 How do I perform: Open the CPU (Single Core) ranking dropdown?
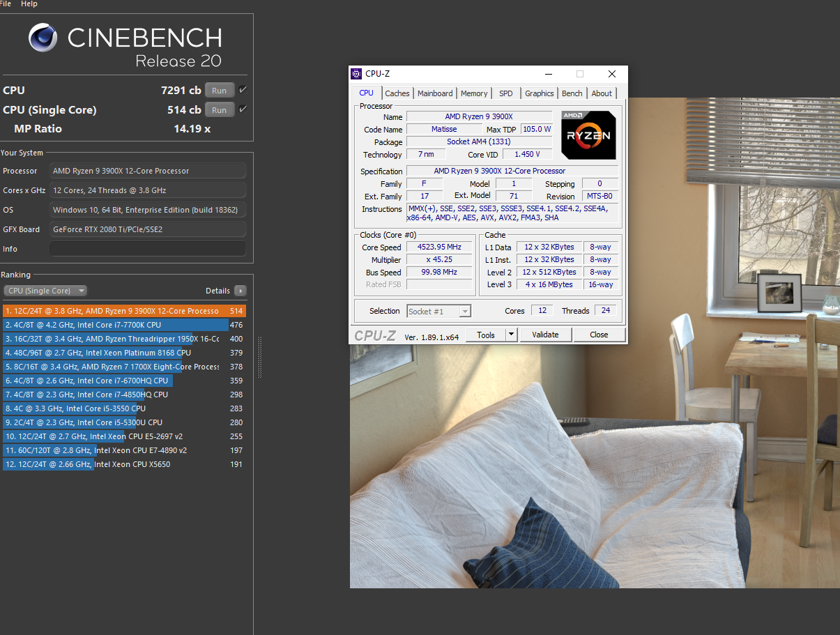[x=45, y=291]
